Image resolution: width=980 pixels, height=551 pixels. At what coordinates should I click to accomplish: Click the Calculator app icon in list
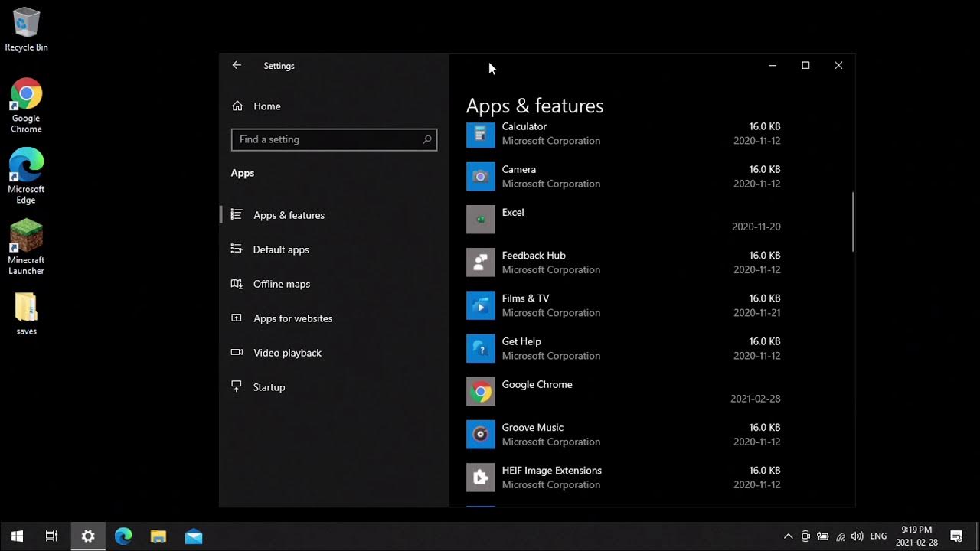tap(480, 134)
